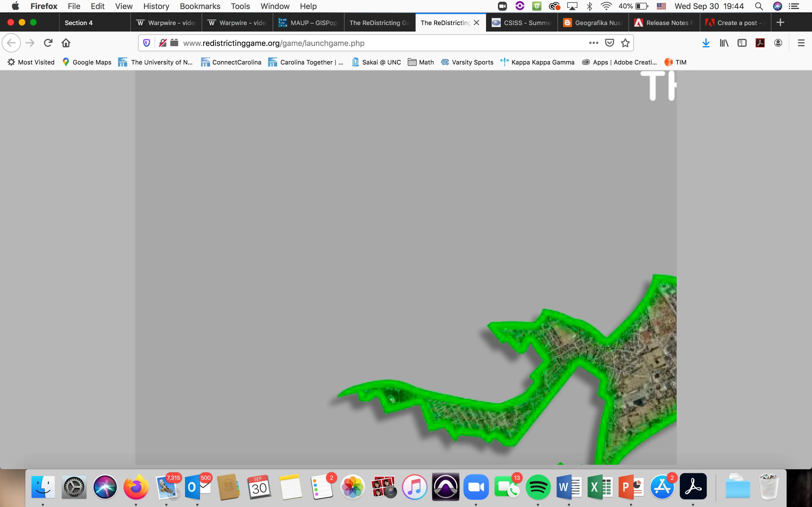Save page to Pocket

point(609,43)
